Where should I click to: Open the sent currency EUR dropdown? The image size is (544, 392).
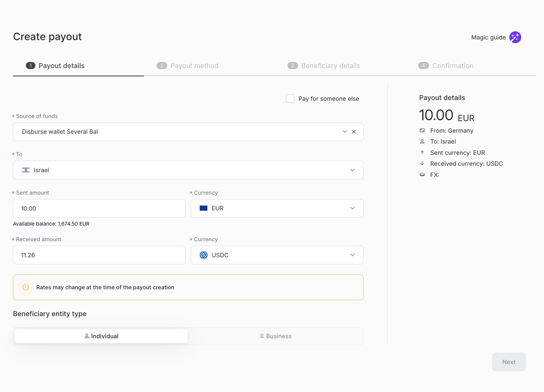[x=352, y=208]
